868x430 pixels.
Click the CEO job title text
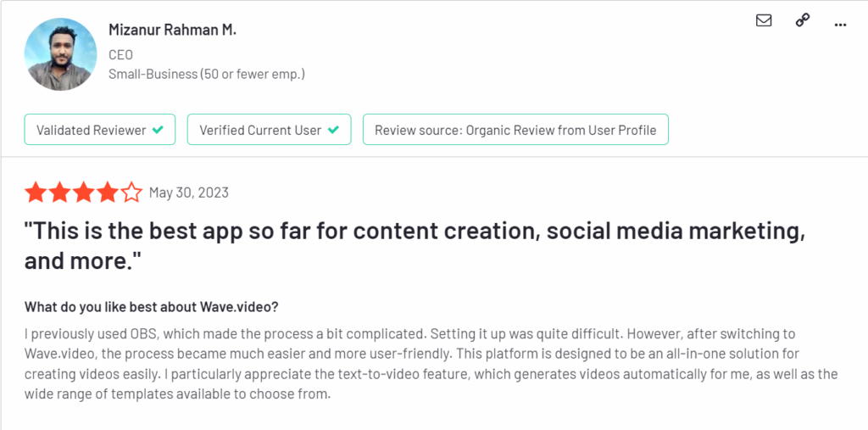120,55
